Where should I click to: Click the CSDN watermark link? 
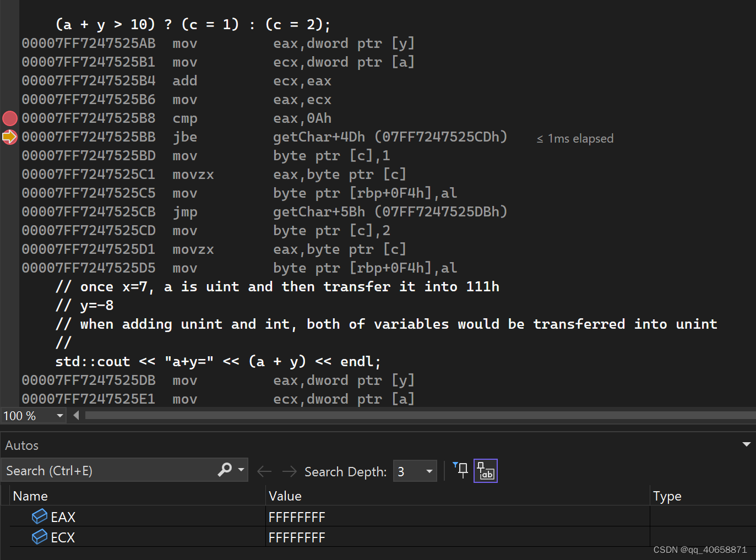(x=700, y=550)
